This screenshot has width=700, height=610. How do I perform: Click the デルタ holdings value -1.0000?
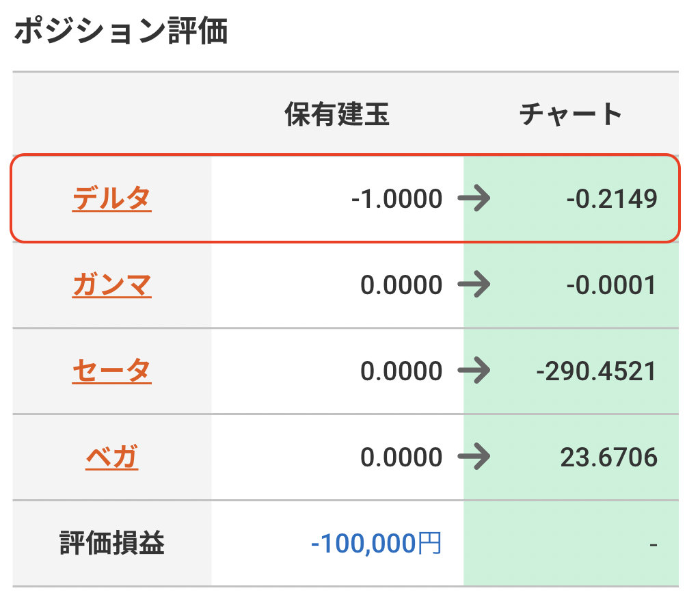[396, 200]
